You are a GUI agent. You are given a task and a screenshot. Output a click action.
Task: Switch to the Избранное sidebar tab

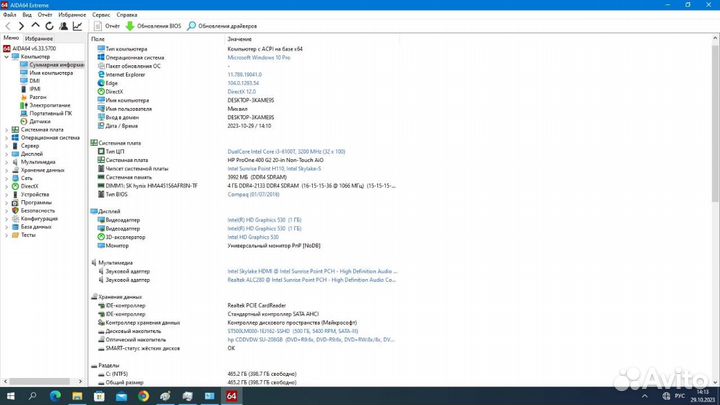pos(39,39)
